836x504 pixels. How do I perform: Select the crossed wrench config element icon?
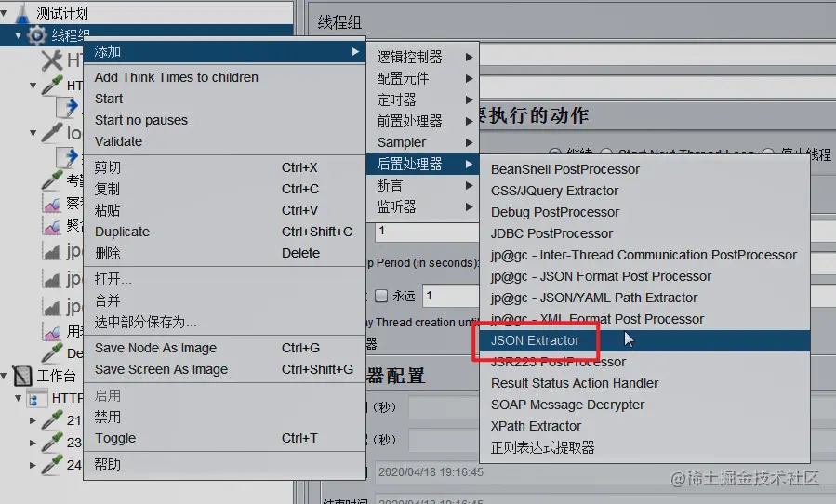pyautogui.click(x=52, y=60)
